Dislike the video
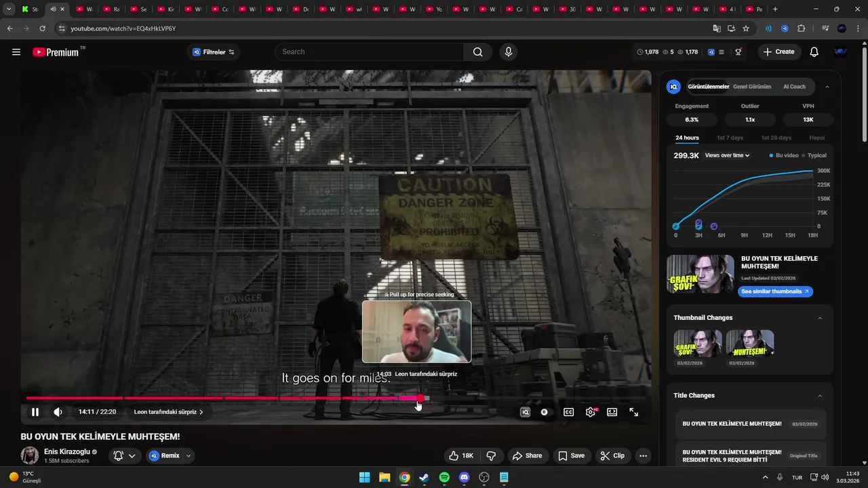The width and height of the screenshot is (868, 488). point(492,455)
